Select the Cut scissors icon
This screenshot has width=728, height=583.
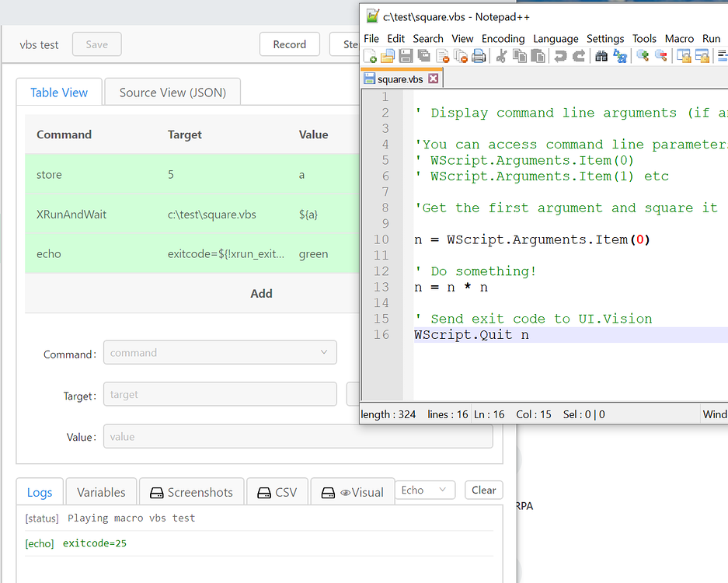click(503, 55)
